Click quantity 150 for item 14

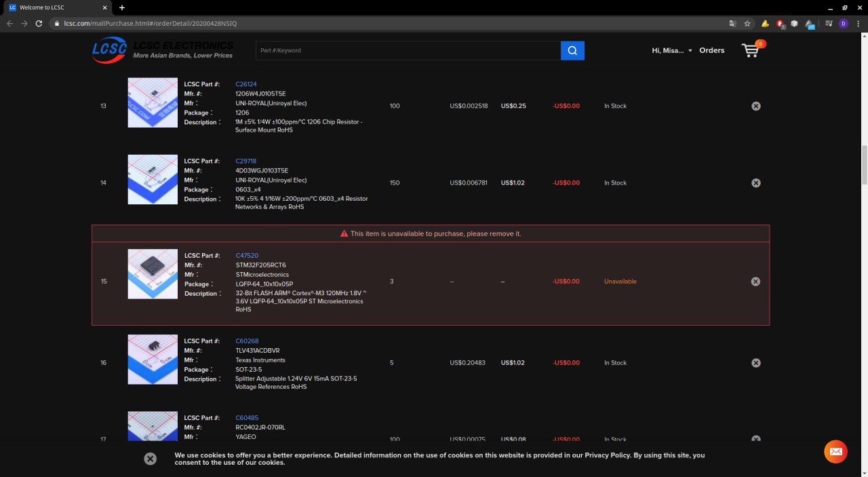(x=395, y=183)
